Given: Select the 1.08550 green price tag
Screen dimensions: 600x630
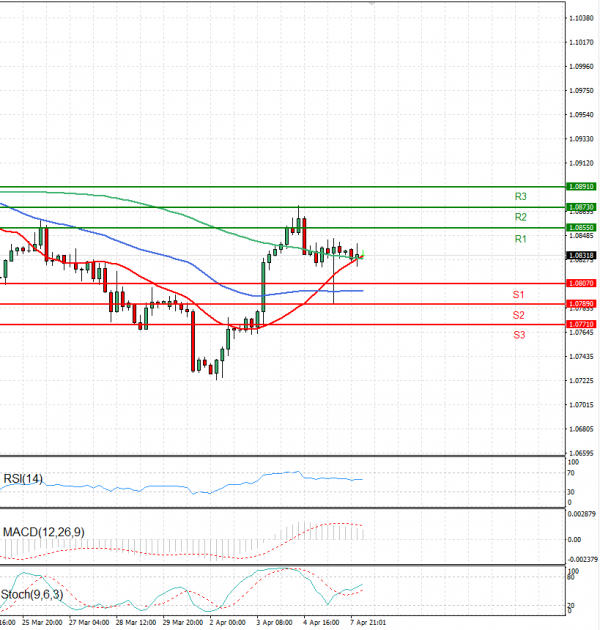Looking at the screenshot, I should tap(581, 227).
